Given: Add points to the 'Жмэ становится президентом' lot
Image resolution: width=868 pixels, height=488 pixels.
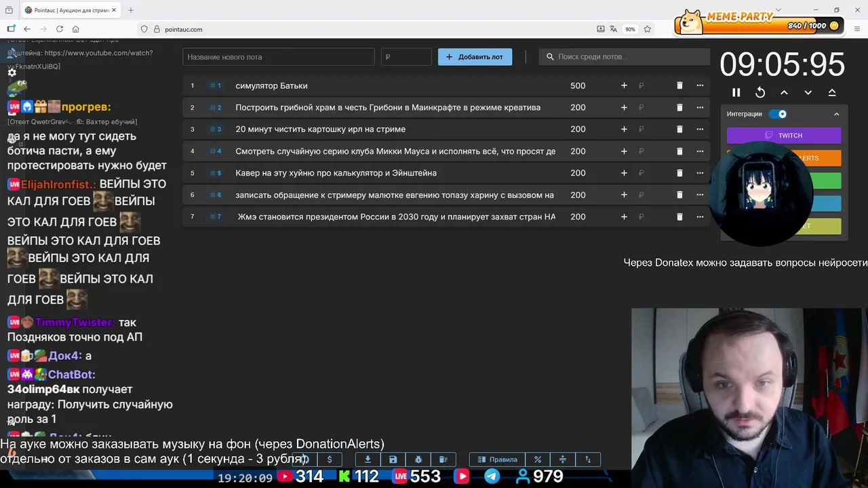Looking at the screenshot, I should pos(624,217).
